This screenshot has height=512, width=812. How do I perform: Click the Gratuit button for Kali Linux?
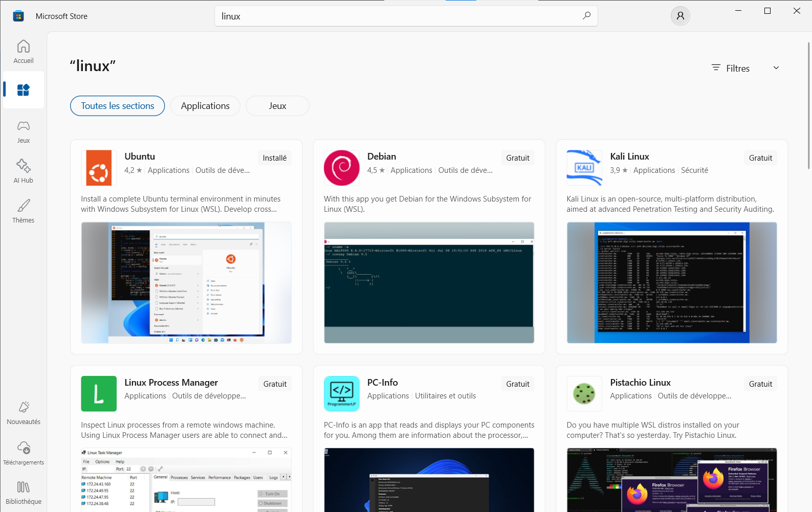760,158
